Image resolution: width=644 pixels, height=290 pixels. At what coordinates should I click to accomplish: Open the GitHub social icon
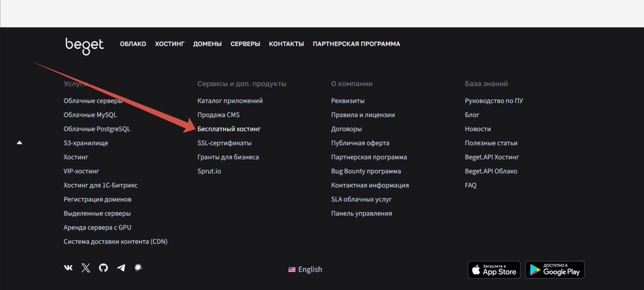(x=104, y=267)
